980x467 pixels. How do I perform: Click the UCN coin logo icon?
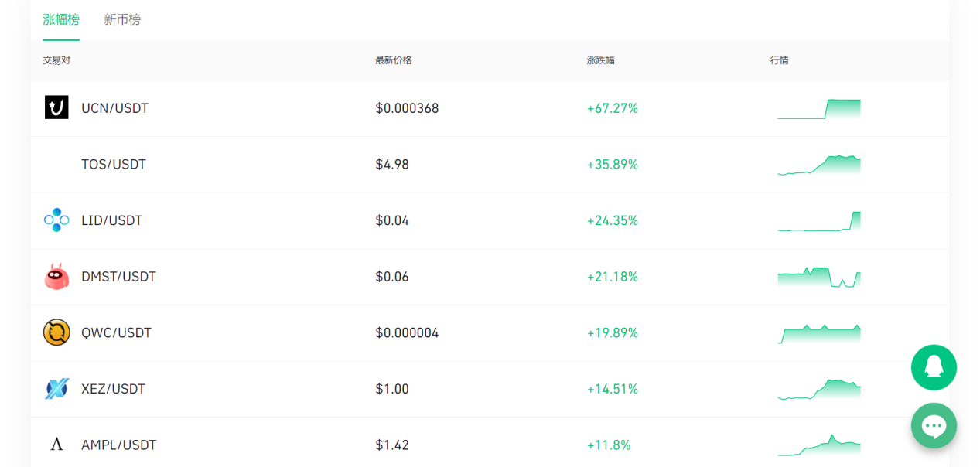coord(56,107)
